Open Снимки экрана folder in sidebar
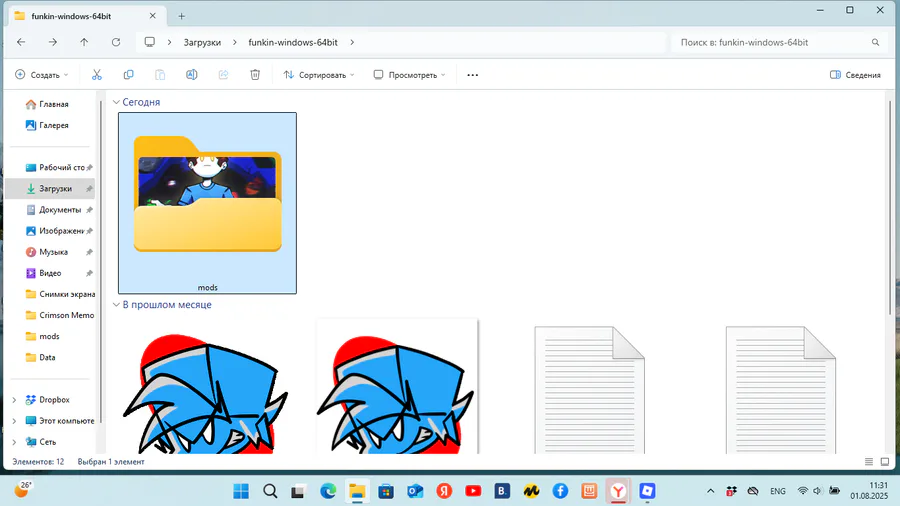 [x=60, y=294]
